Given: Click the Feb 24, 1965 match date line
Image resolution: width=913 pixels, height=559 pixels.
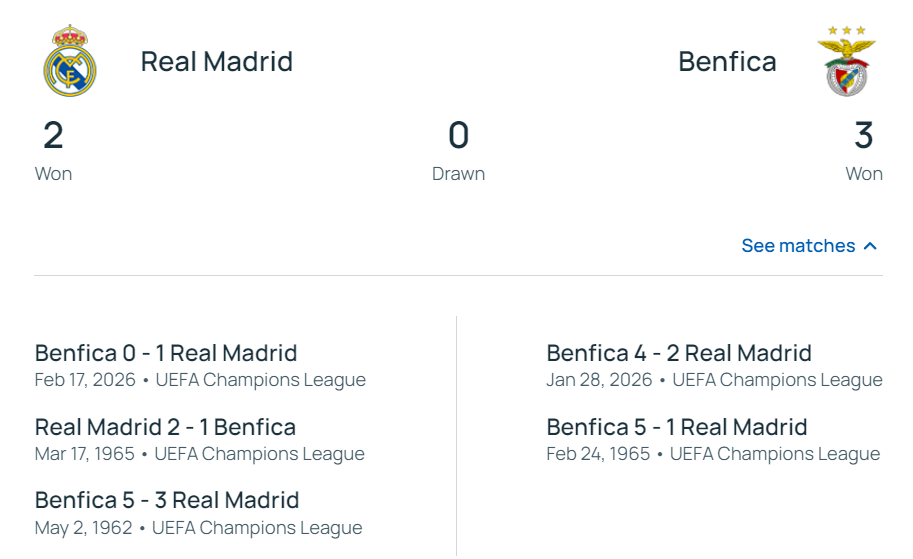Looking at the screenshot, I should coord(713,454).
